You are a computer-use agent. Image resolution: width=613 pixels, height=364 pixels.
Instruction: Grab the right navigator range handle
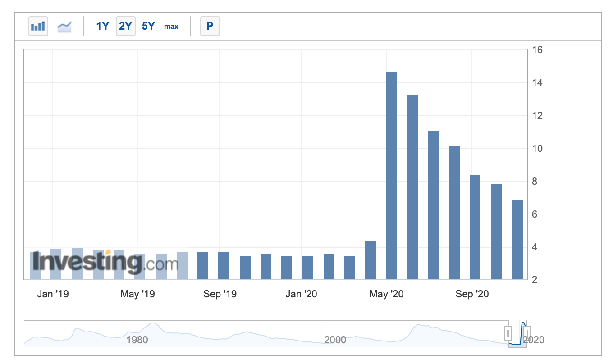527,333
